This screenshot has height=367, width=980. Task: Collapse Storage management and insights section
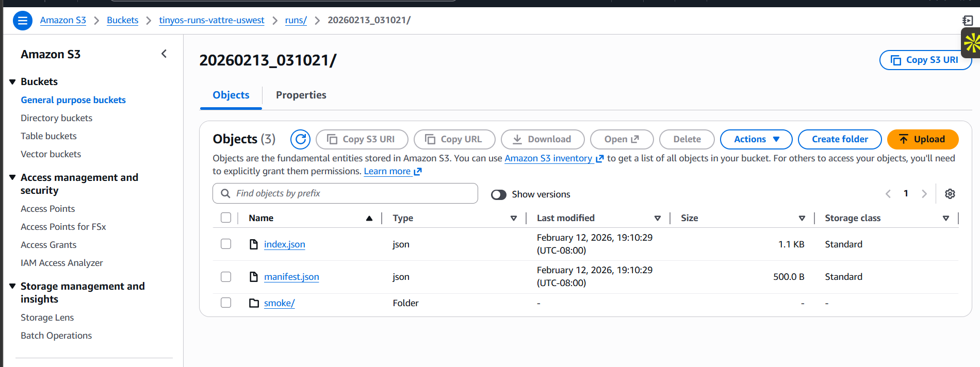coord(12,286)
